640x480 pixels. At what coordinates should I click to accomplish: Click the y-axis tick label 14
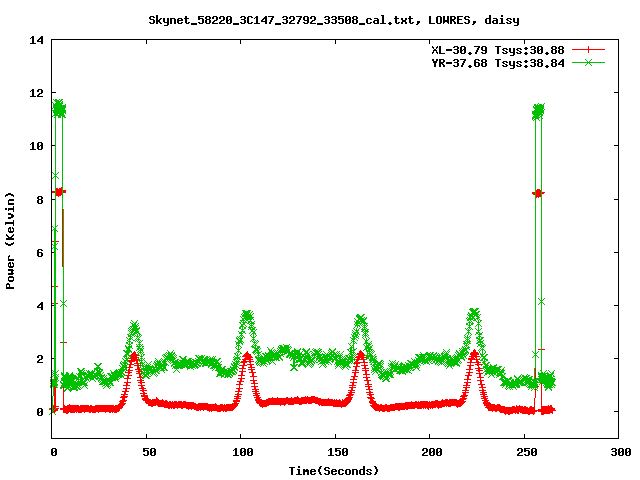36,40
